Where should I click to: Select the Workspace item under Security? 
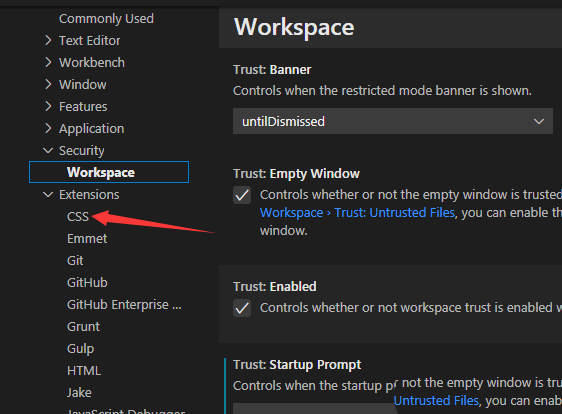[109, 172]
